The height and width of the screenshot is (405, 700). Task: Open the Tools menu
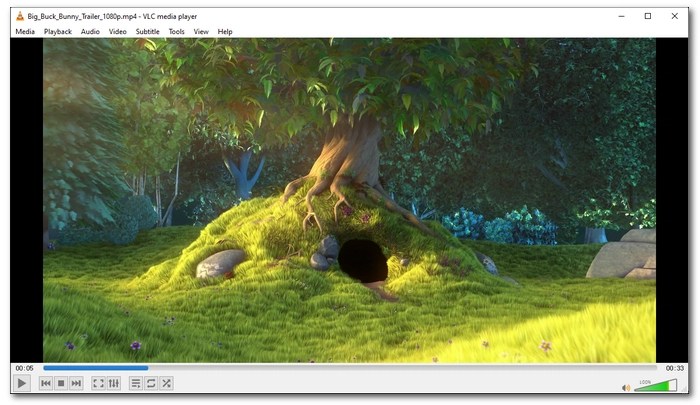coord(176,32)
